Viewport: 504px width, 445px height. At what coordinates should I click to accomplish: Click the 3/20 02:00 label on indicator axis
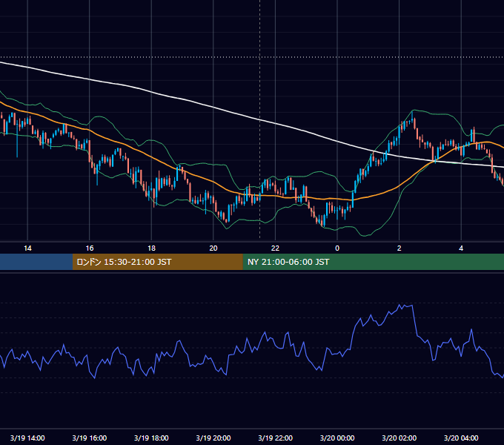coord(399,438)
